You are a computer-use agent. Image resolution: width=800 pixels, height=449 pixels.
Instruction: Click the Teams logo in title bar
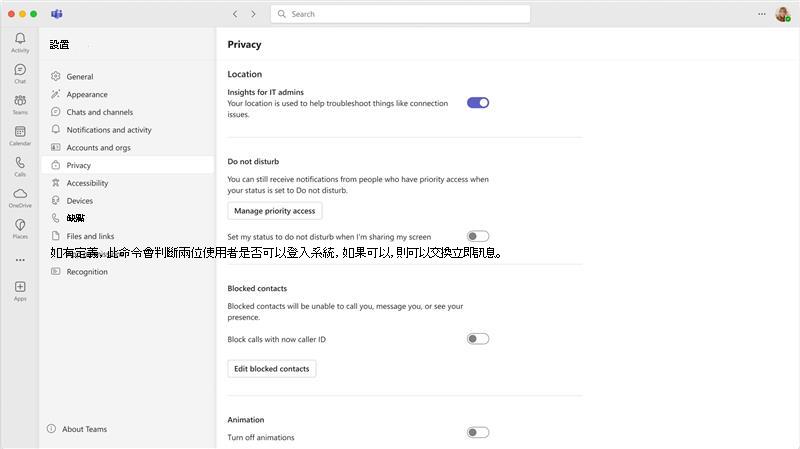(57, 14)
